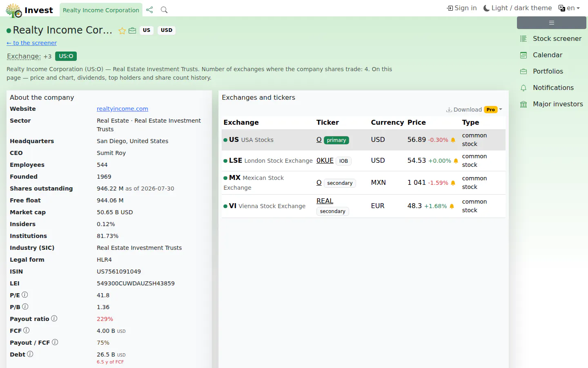This screenshot has width=588, height=368.
Task: Set price alert bell for LSE row
Action: [456, 161]
